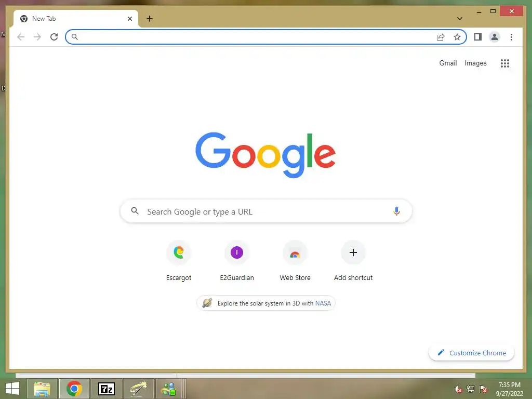Viewport: 532px width, 399px height.
Task: Open the Chrome three-dot menu
Action: coord(511,37)
